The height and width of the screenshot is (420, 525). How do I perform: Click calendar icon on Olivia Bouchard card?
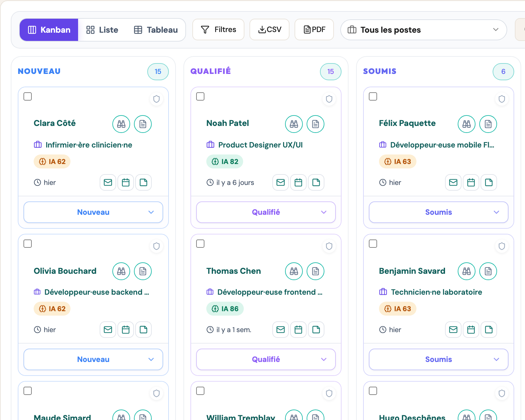pyautogui.click(x=126, y=330)
